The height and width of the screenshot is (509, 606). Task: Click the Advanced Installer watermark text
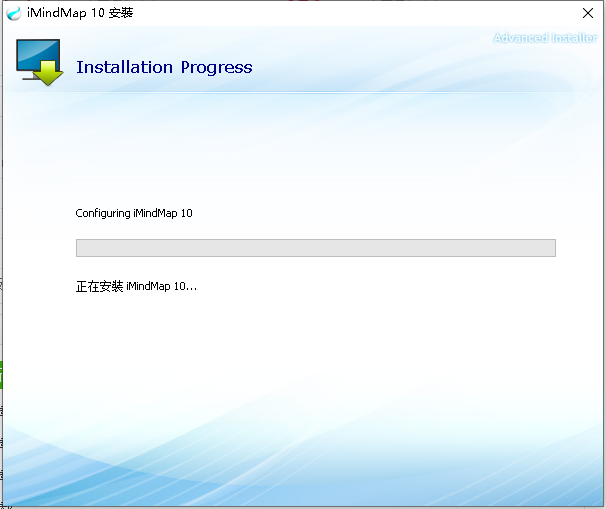coord(546,38)
